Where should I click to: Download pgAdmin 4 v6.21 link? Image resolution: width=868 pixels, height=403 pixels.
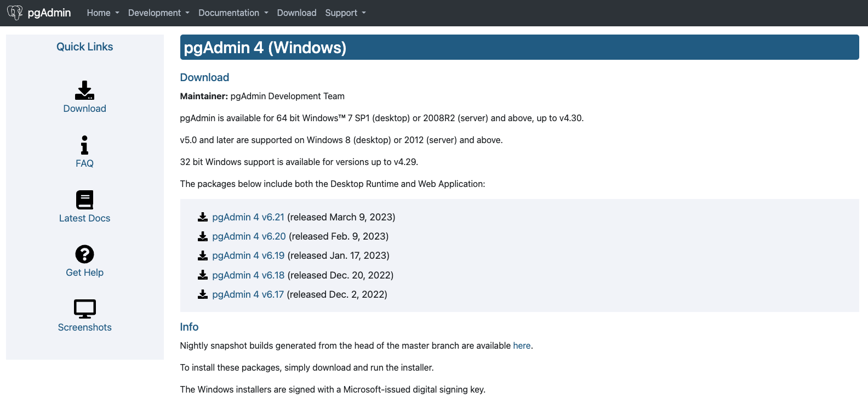[248, 217]
